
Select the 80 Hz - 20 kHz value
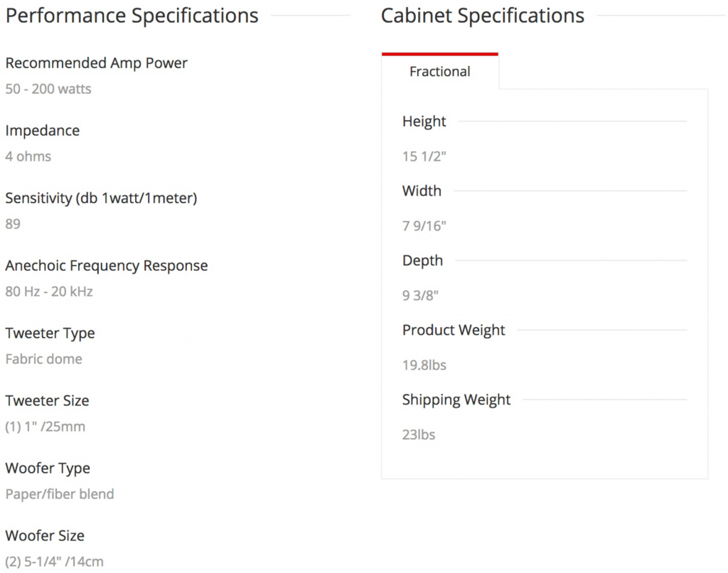(49, 291)
